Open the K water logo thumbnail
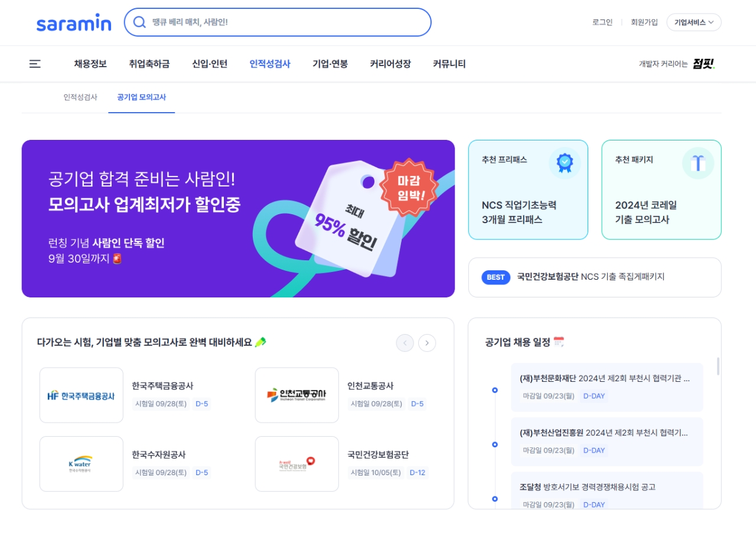The width and height of the screenshot is (756, 540). click(x=82, y=464)
